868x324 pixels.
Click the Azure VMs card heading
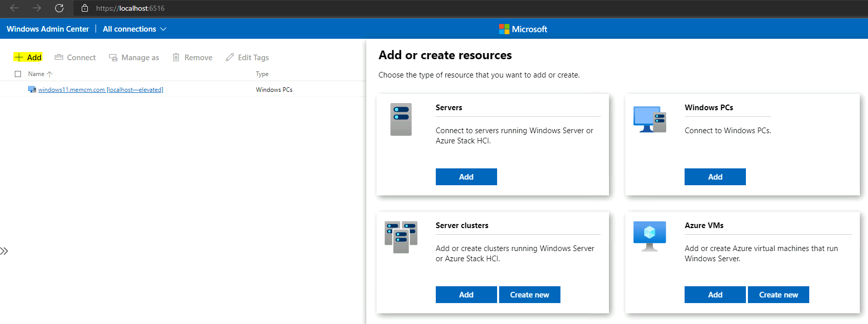coord(704,226)
